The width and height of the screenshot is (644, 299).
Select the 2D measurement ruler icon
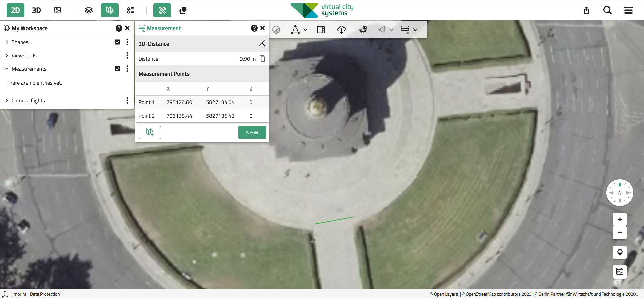[x=405, y=30]
